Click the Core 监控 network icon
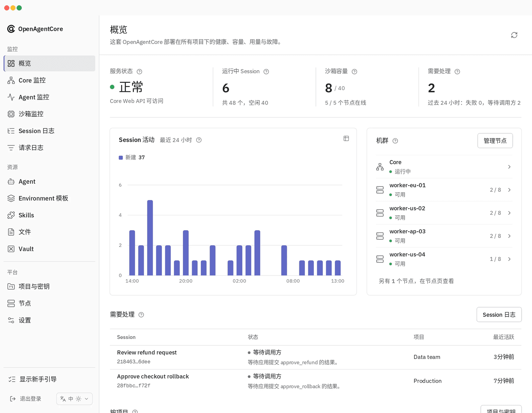The image size is (532, 413). pos(11,80)
